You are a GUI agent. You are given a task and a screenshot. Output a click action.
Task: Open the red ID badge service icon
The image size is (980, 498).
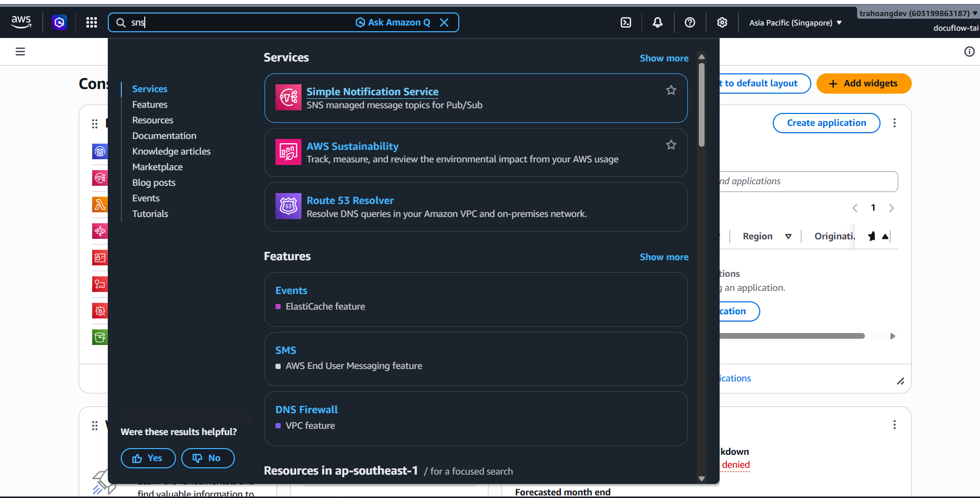point(100,258)
